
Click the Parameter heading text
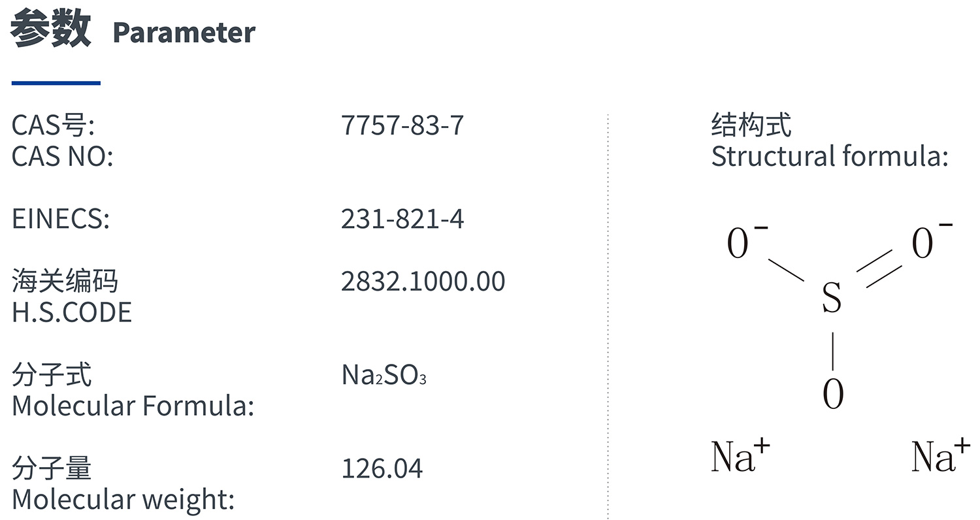tap(184, 33)
